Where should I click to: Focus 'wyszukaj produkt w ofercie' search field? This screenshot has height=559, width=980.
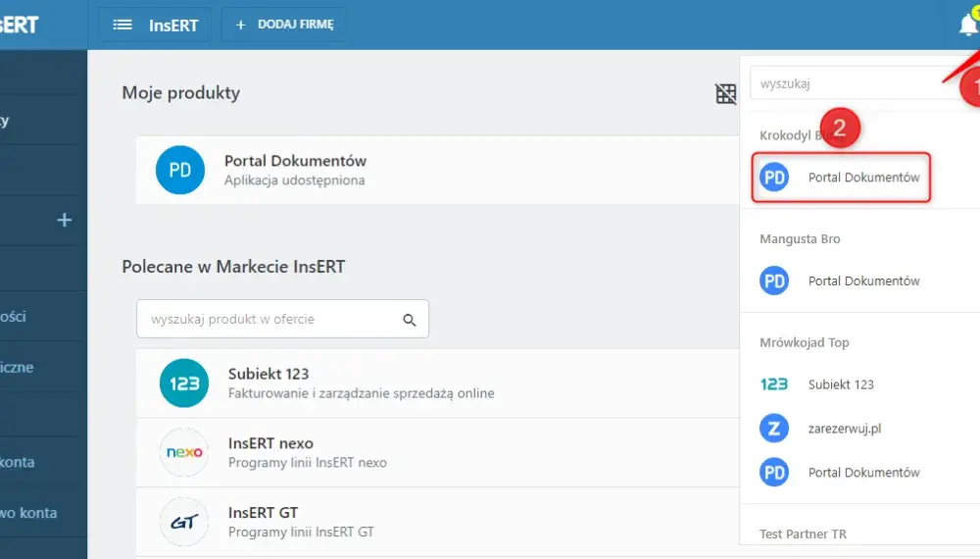[x=282, y=319]
